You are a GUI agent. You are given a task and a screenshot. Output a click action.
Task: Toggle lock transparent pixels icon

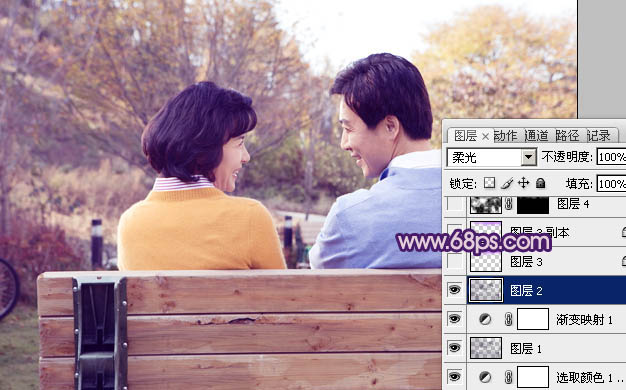[x=489, y=183]
